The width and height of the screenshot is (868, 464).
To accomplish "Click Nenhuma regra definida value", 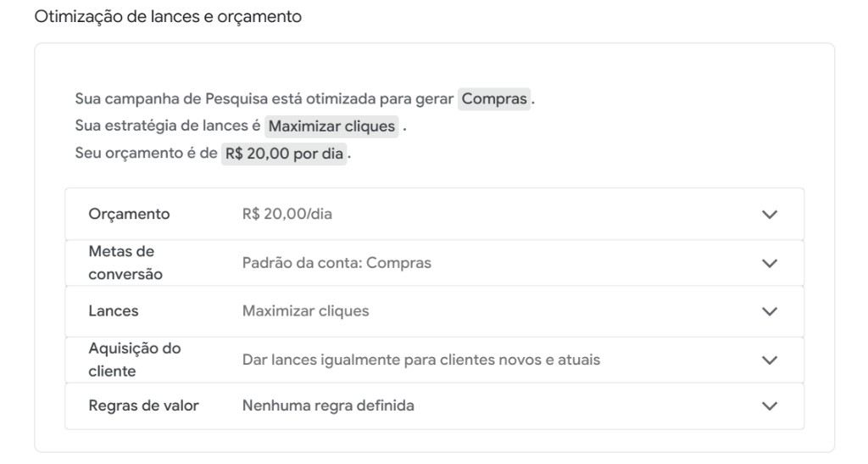I will click(328, 405).
